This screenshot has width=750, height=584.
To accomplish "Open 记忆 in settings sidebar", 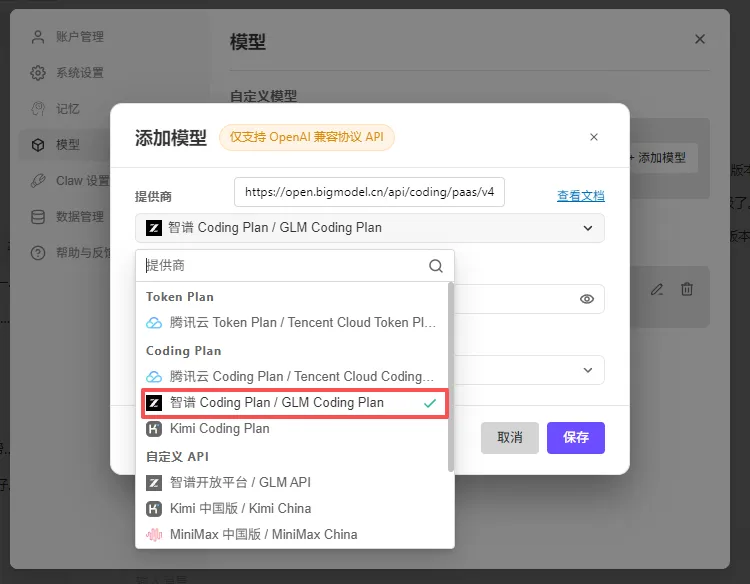I will click(x=55, y=109).
